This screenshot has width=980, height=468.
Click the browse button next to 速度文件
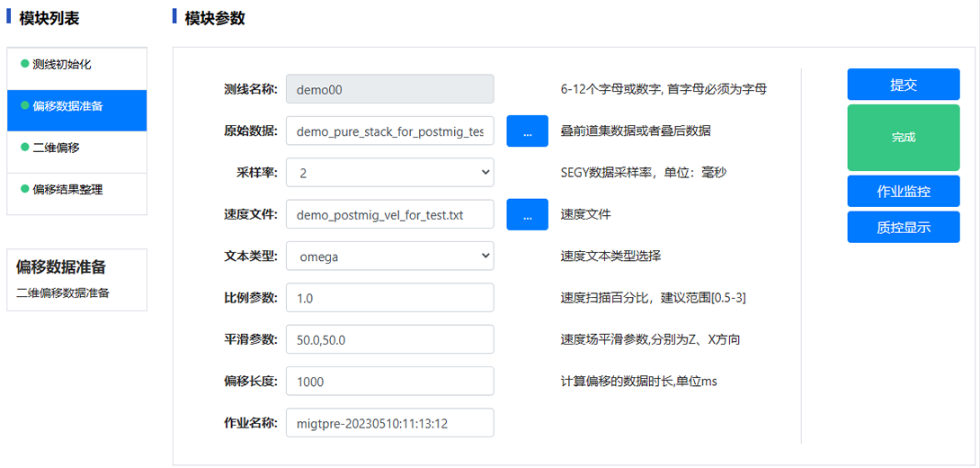click(x=527, y=215)
